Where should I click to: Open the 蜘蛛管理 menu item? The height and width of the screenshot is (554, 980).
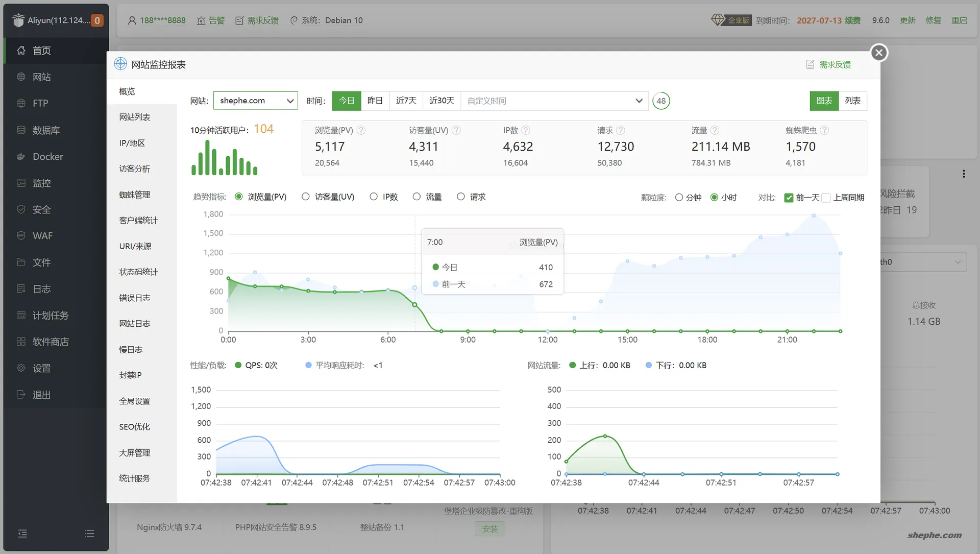135,195
